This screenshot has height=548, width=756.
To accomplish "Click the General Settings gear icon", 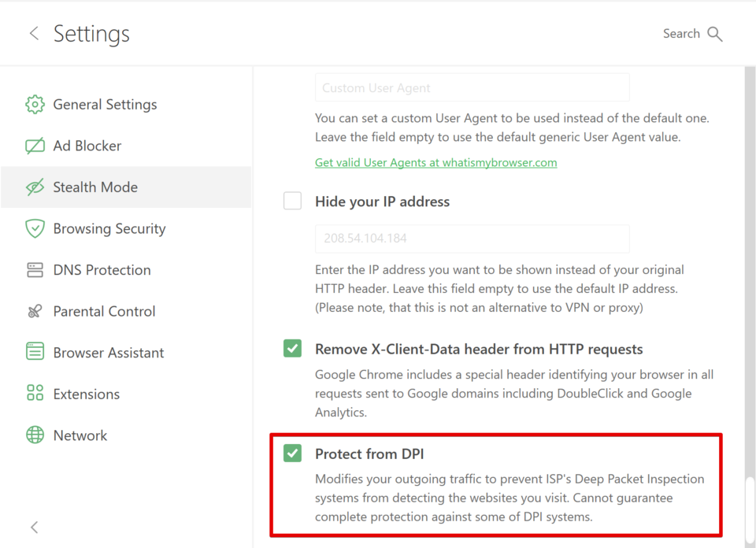I will coord(35,104).
